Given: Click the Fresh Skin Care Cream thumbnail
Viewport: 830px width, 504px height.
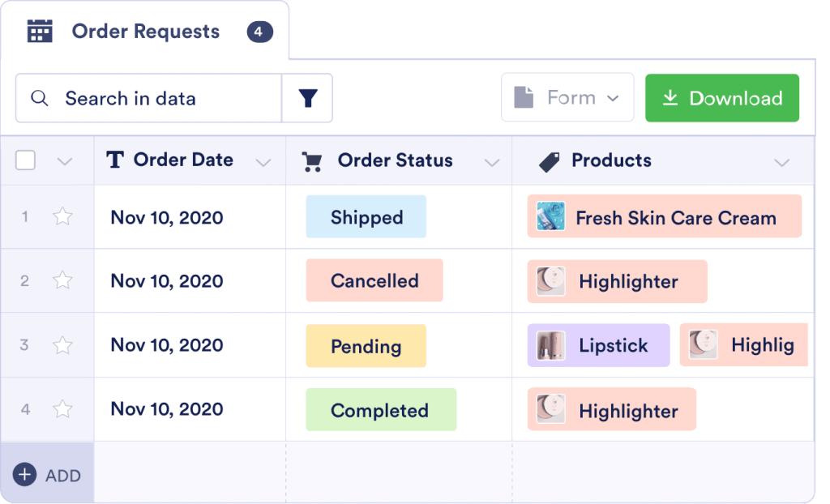Looking at the screenshot, I should pyautogui.click(x=550, y=216).
